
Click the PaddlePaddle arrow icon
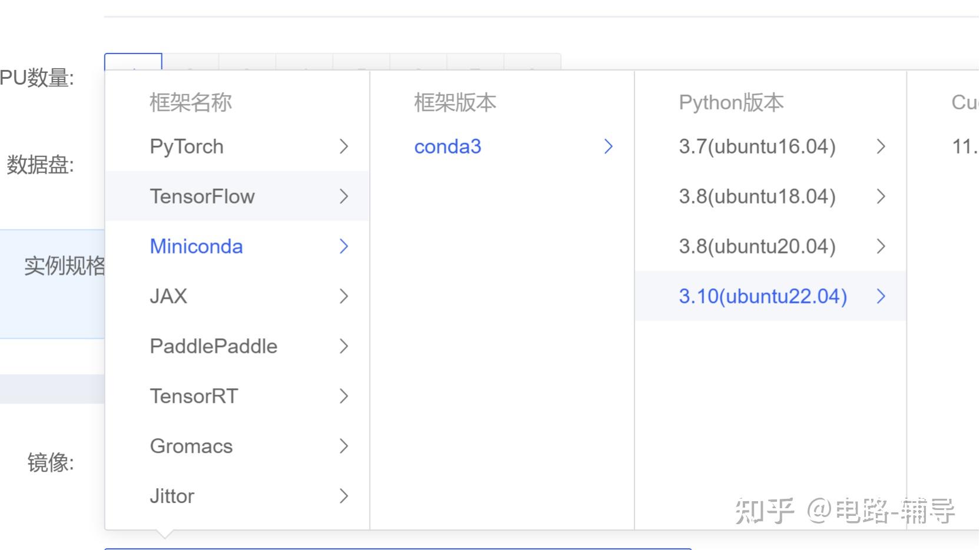point(344,346)
